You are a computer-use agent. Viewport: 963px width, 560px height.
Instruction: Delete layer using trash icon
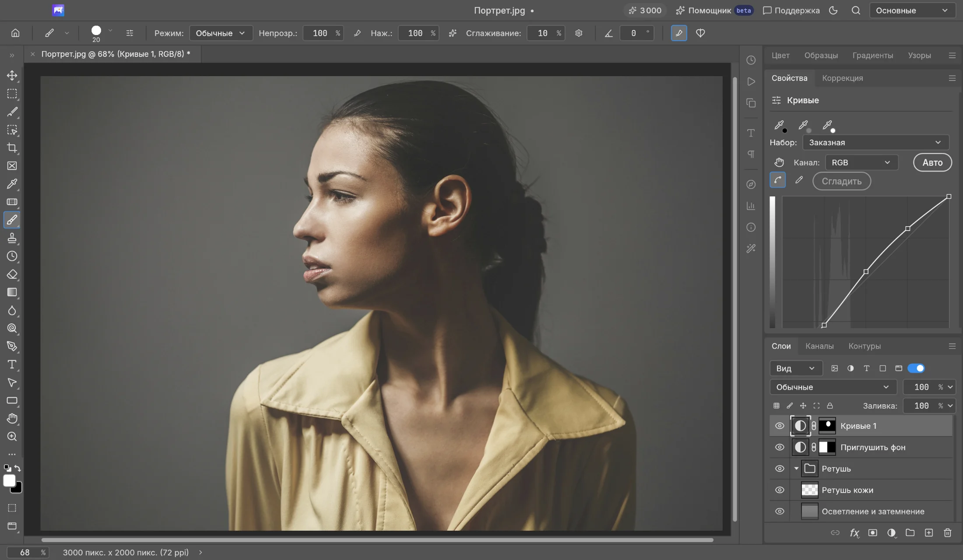[947, 533]
